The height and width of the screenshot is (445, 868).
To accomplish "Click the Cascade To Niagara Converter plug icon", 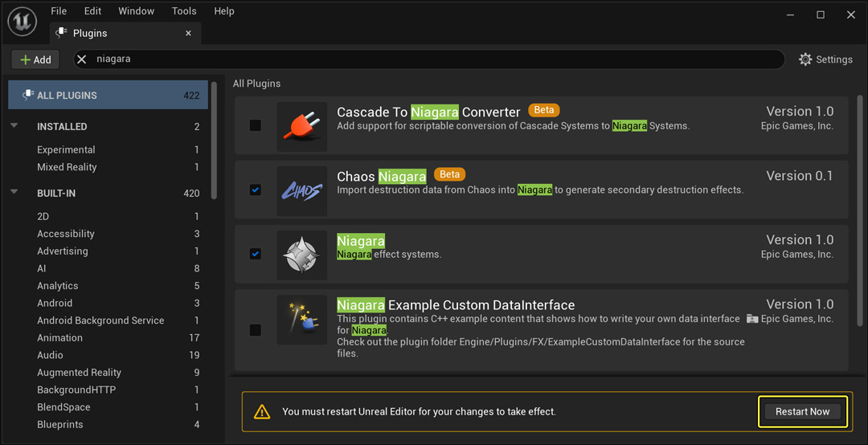I will [302, 126].
